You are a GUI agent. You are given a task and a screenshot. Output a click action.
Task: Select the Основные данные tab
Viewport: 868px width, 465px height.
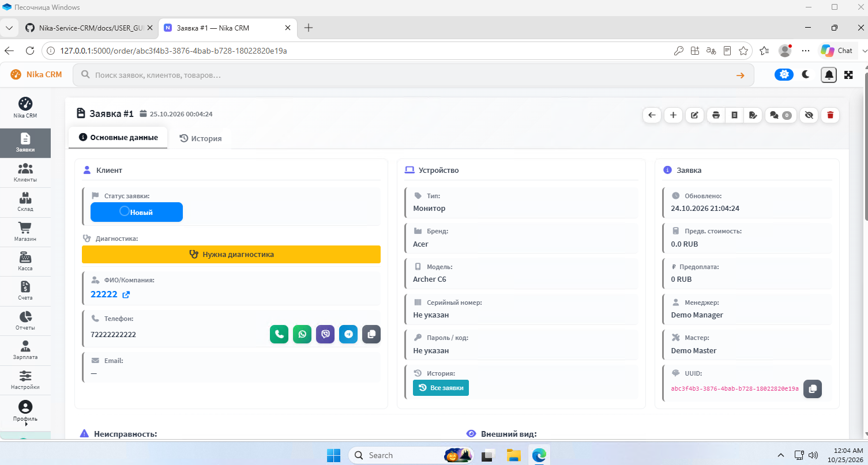click(x=118, y=138)
